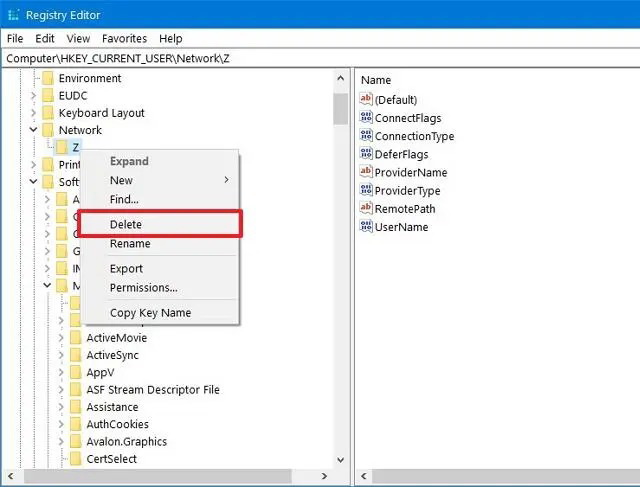Expand the EUDC key
Screen dimensions: 640x487
click(33, 96)
